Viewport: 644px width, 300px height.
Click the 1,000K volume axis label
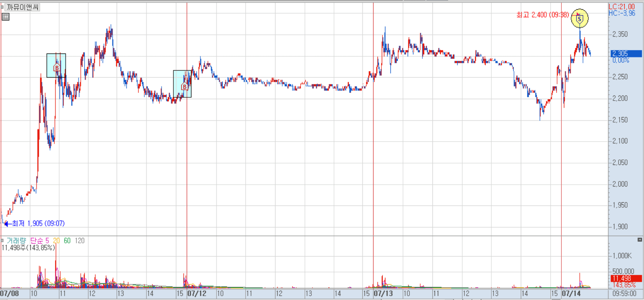click(622, 256)
